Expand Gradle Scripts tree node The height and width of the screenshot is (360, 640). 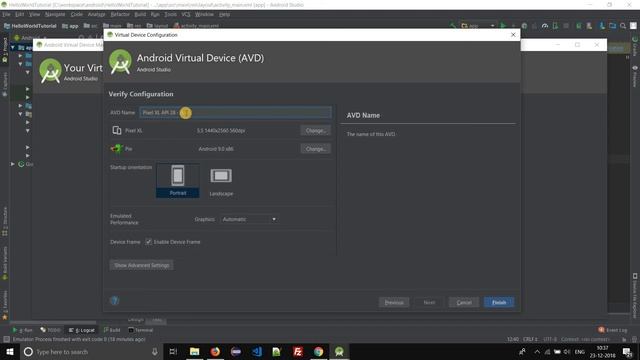13,164
